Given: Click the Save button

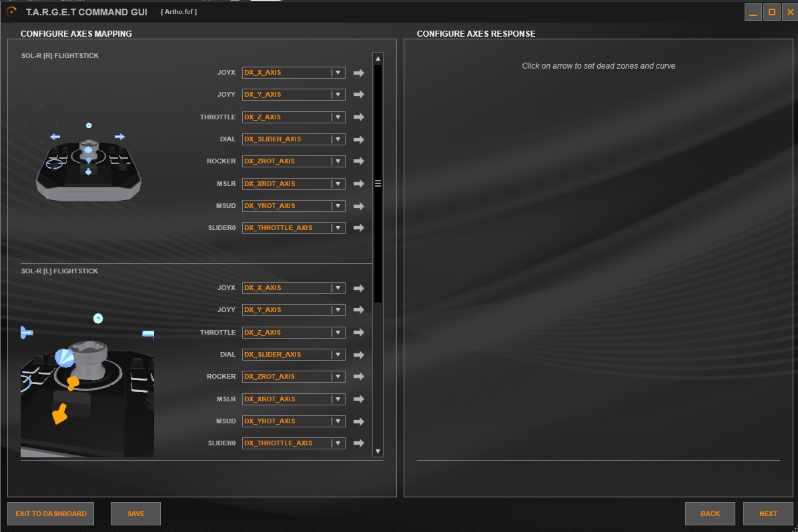Looking at the screenshot, I should click(x=135, y=514).
